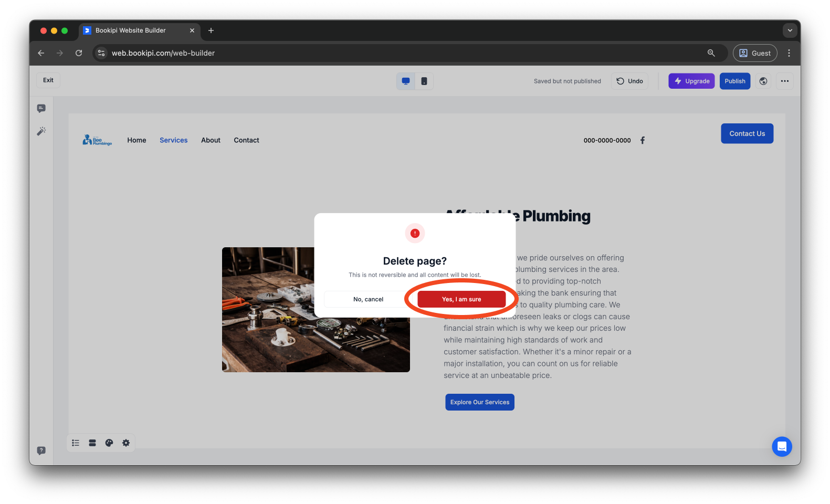Go to Home nav item
Viewport: 830px width, 504px height.
tap(136, 140)
